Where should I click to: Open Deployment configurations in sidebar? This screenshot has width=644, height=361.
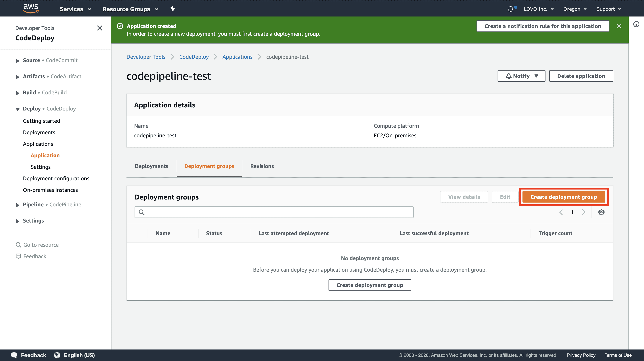point(56,178)
